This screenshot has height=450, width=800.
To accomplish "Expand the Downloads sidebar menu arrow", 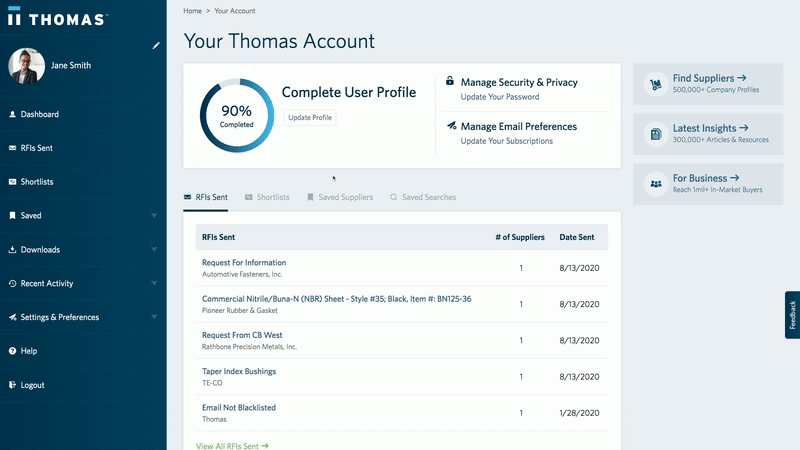I will (x=154, y=249).
